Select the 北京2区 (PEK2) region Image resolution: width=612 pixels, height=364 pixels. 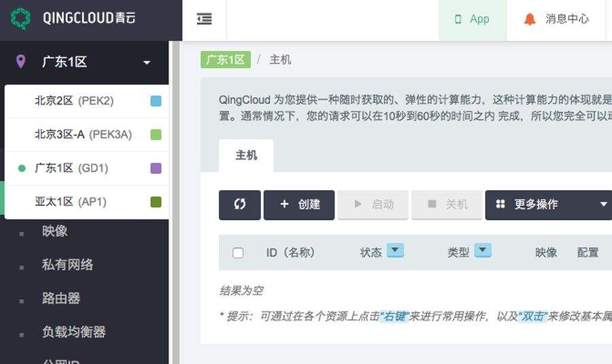click(x=74, y=101)
